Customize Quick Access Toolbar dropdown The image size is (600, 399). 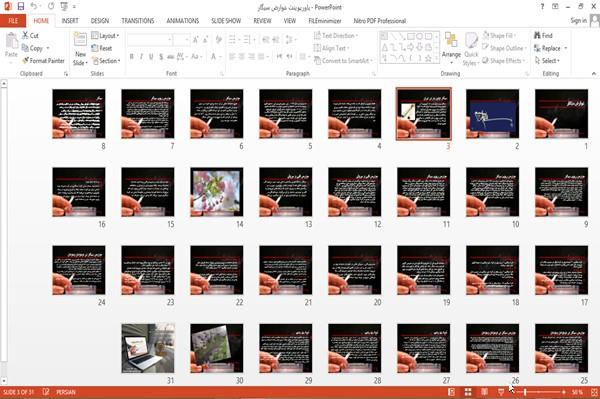[74, 7]
